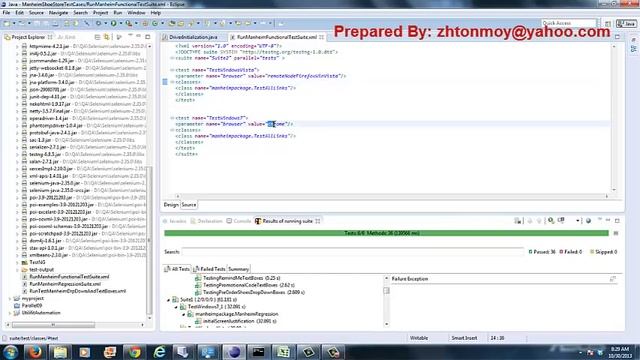Image resolution: width=640 pixels, height=360 pixels.
Task: Expand the TestNG library node
Action: [18, 262]
